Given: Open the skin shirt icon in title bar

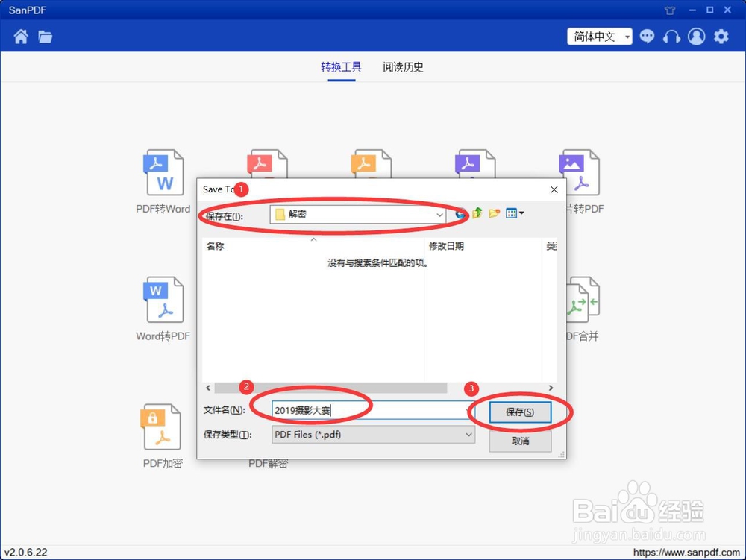Looking at the screenshot, I should (x=670, y=10).
